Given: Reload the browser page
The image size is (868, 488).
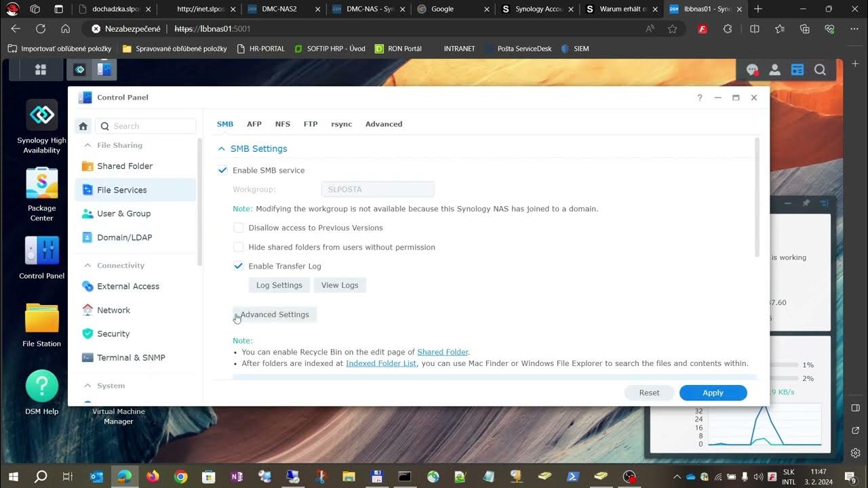Looking at the screenshot, I should 41,29.
